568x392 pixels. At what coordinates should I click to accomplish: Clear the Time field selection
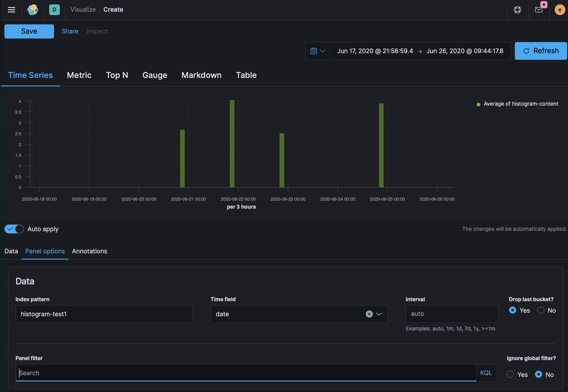369,314
